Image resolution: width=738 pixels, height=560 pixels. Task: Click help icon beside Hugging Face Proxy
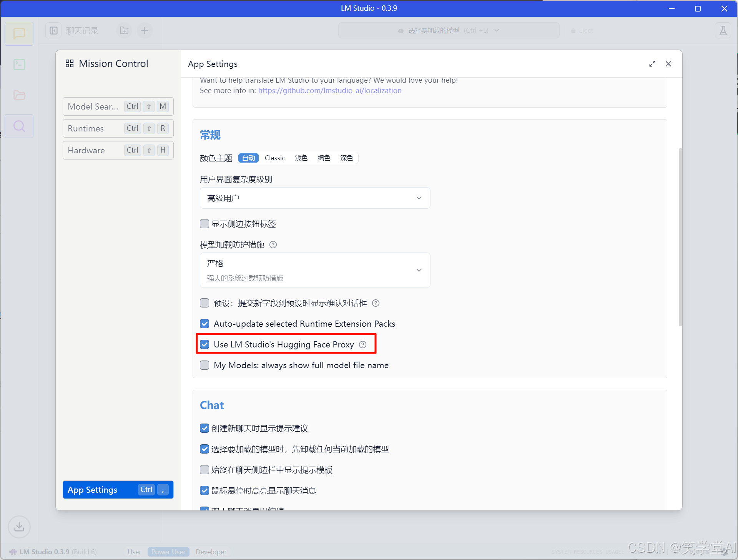(x=362, y=344)
